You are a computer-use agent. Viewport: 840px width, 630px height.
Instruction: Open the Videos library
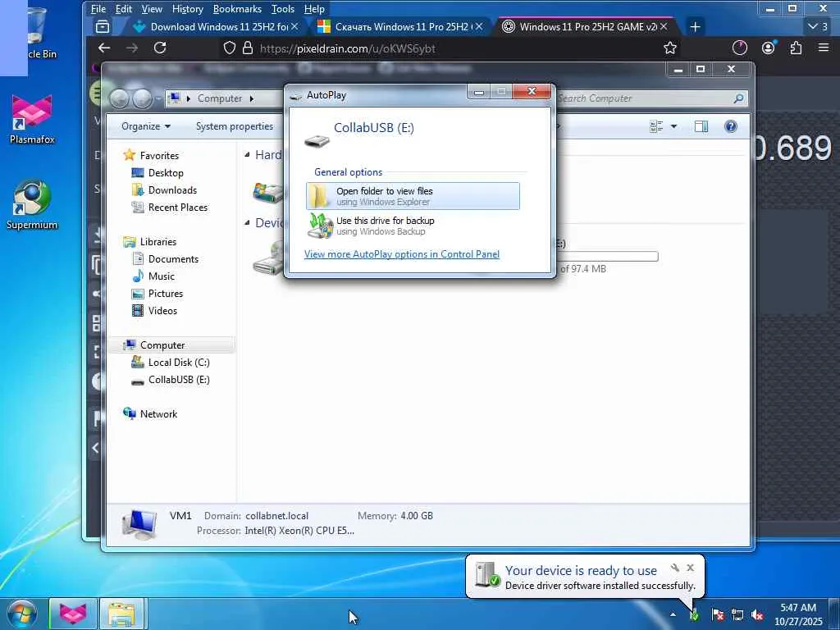[162, 311]
